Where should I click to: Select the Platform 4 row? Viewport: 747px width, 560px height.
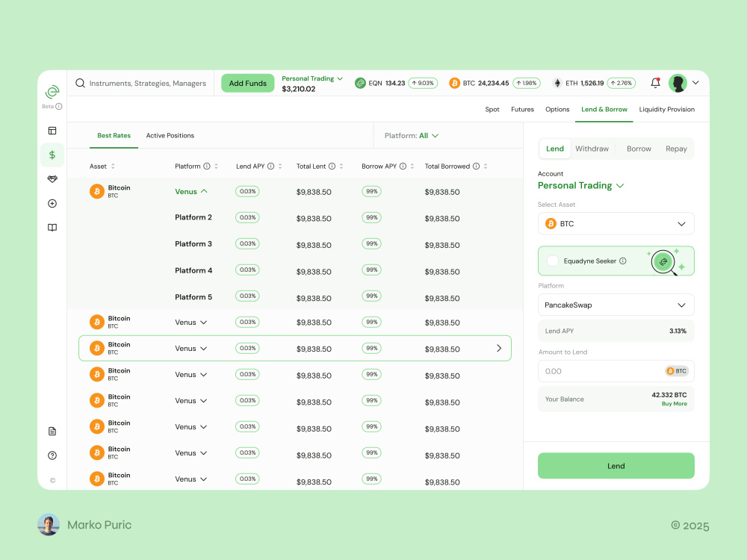coord(295,271)
